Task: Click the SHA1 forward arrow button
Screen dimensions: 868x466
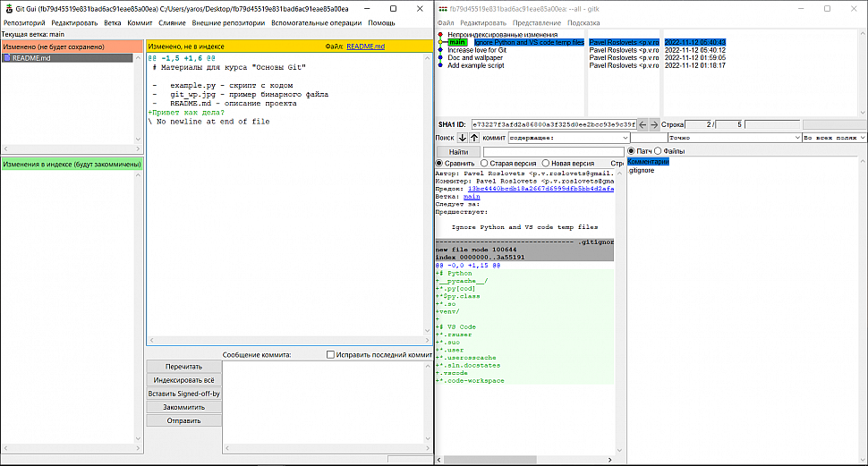Action: point(654,124)
